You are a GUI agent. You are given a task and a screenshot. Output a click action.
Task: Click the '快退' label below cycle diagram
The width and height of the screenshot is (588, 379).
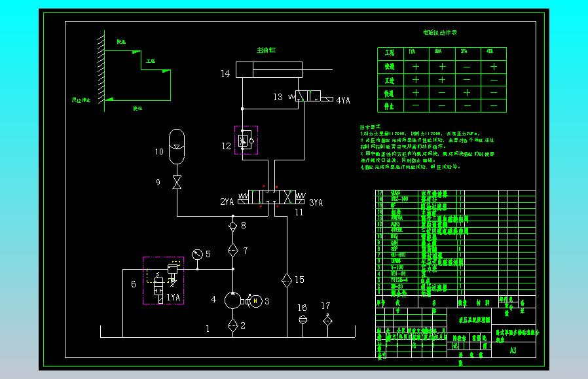(138, 109)
